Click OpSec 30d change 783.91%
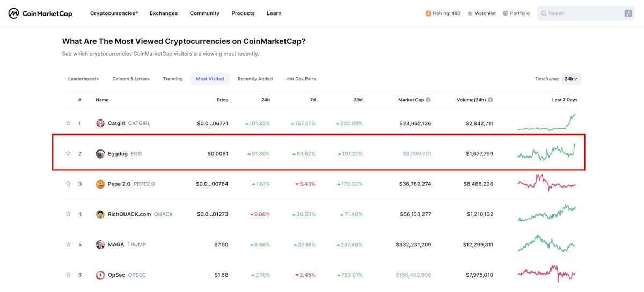 (x=349, y=275)
